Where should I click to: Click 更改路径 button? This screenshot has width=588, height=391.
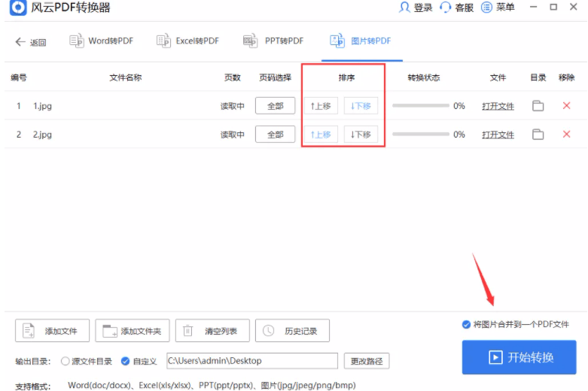coord(367,361)
